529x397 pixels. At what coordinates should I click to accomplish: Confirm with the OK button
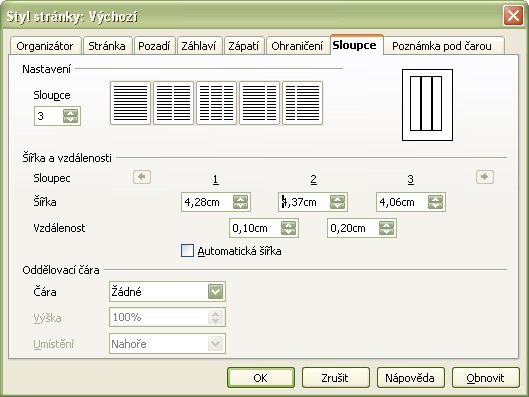pyautogui.click(x=261, y=378)
